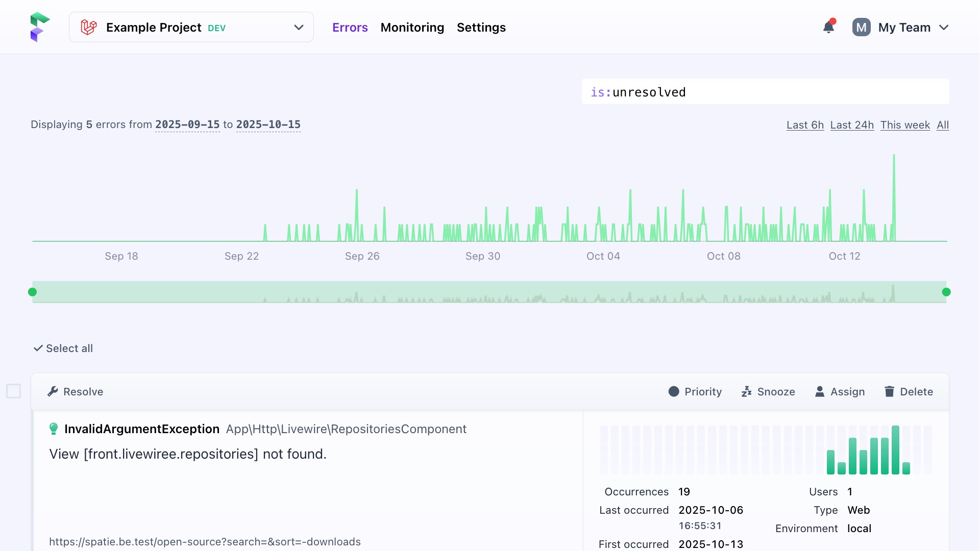Filter by Last 24h link
The width and height of the screenshot is (980, 551).
pos(852,125)
